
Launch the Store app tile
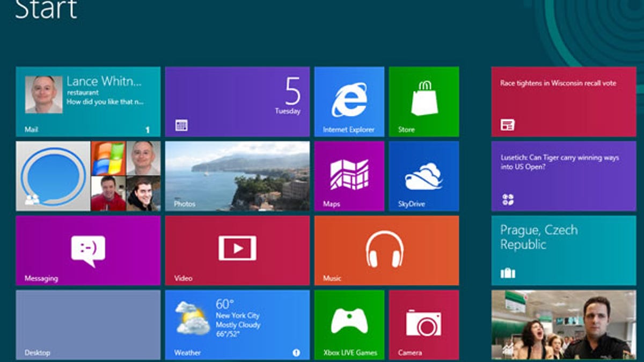coord(423,101)
